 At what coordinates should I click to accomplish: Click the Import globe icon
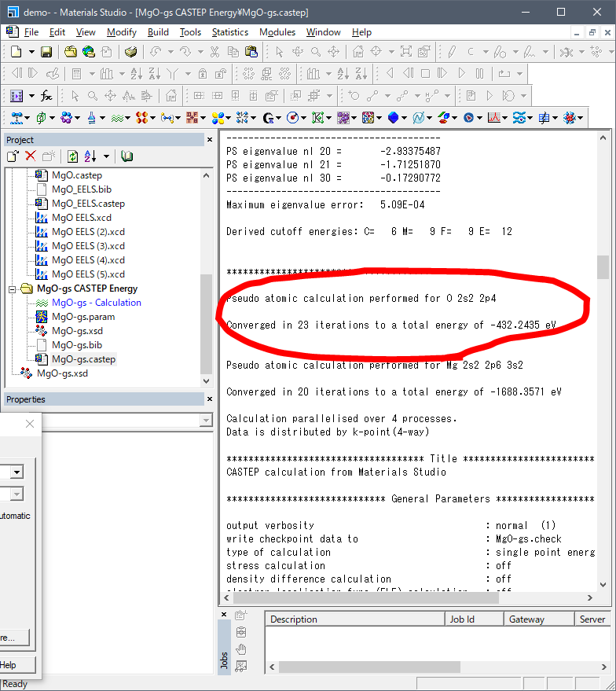(89, 52)
